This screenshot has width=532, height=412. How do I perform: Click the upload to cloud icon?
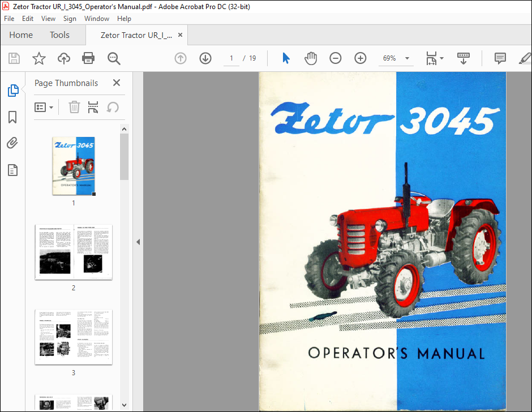tap(64, 58)
